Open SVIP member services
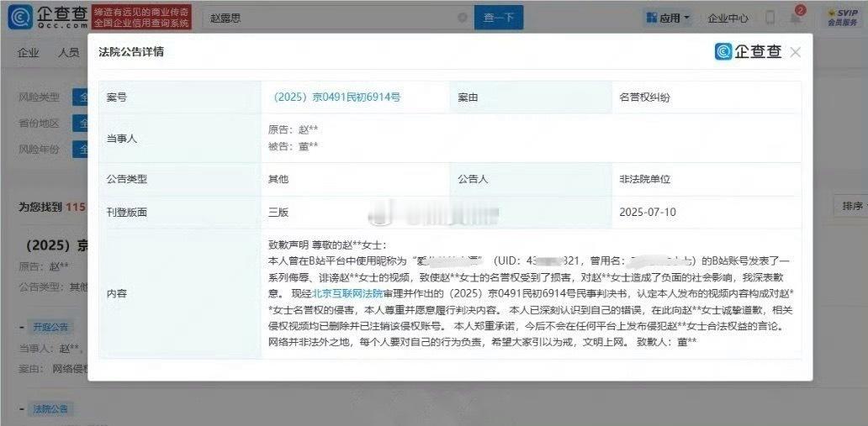This screenshot has height=426, width=868. [843, 17]
